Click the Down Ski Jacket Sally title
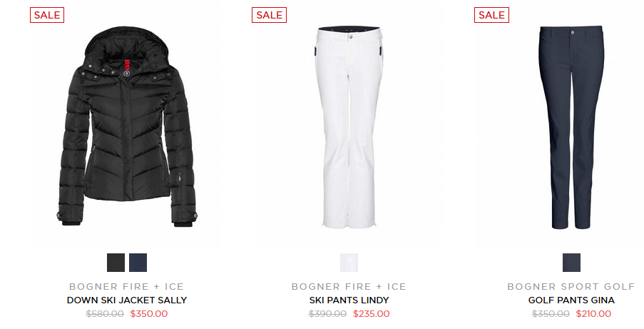The width and height of the screenshot is (644, 329). (127, 300)
